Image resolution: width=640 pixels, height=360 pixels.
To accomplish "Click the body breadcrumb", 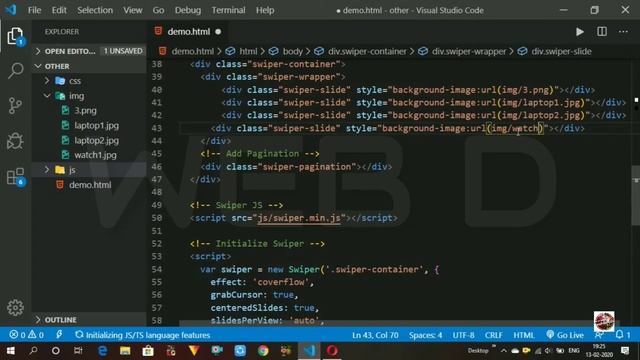I will point(292,51).
